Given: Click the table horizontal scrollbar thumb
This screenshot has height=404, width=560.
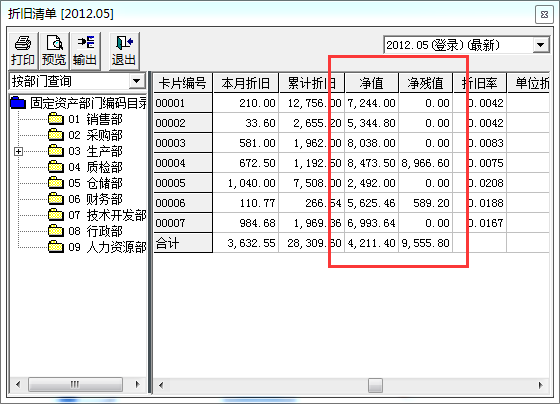Looking at the screenshot, I should pyautogui.click(x=375, y=385).
